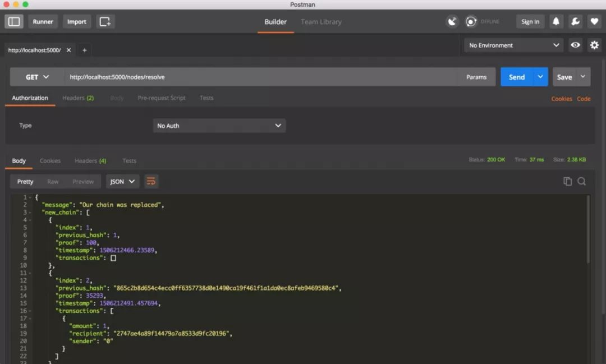The height and width of the screenshot is (364, 606).
Task: Open the response Headers (4) tab
Action: pos(90,161)
